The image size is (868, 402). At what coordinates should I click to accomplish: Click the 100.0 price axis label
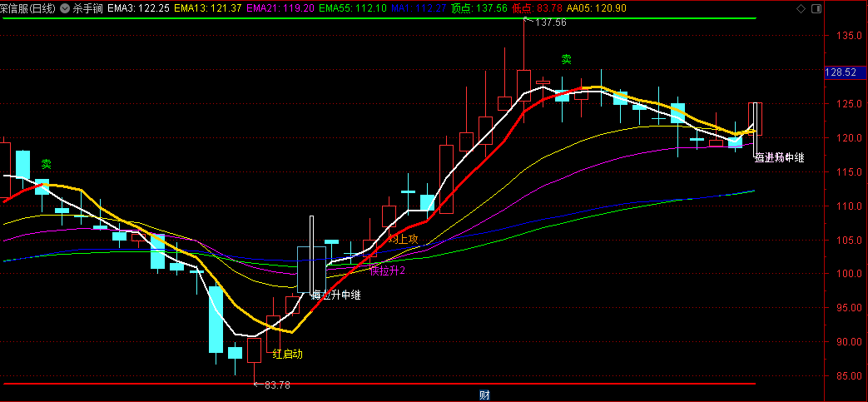(x=849, y=274)
